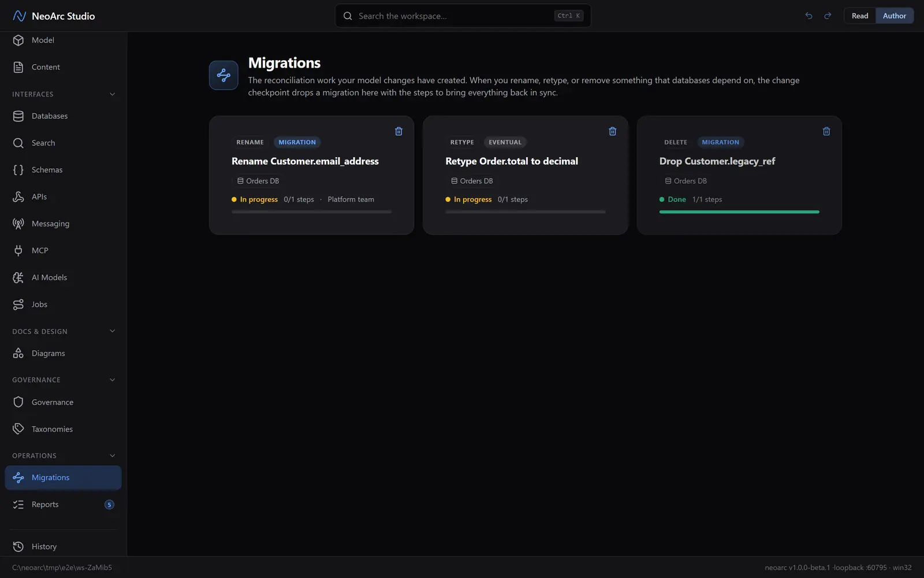Delete the Retype Order.total migration
The height and width of the screenshot is (578, 924).
coord(613,131)
